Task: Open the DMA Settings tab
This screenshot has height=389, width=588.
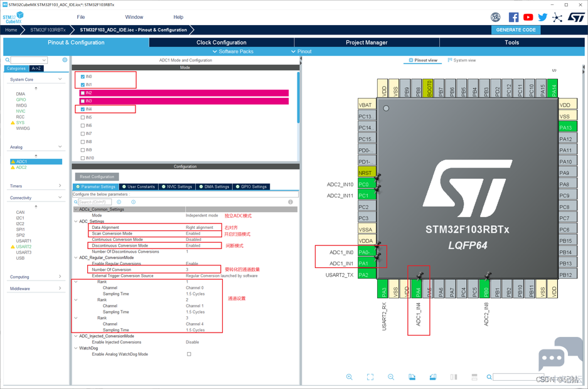Action: [214, 186]
